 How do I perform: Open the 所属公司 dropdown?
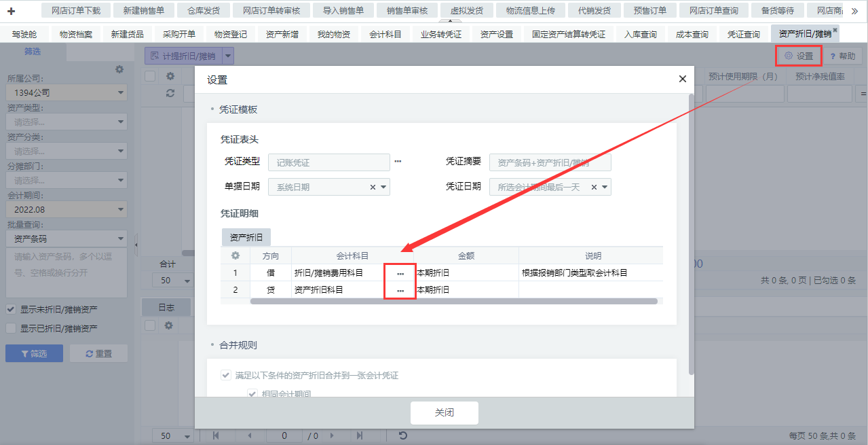(67, 92)
